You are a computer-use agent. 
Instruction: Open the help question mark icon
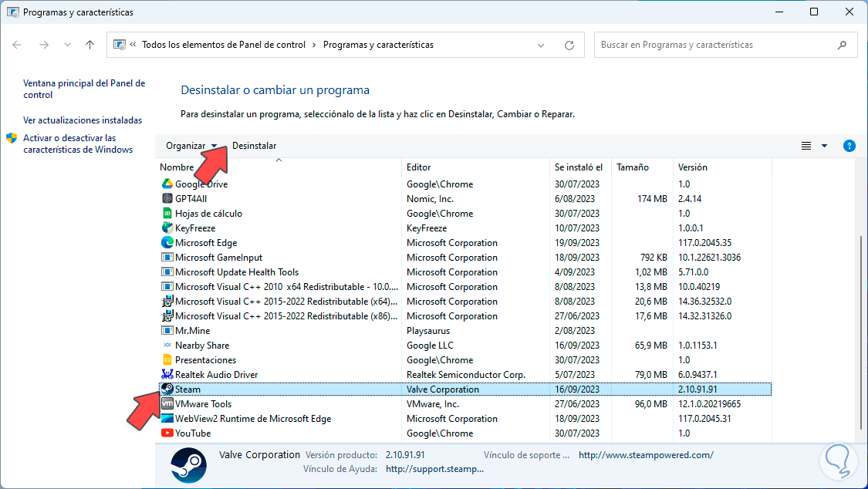849,146
